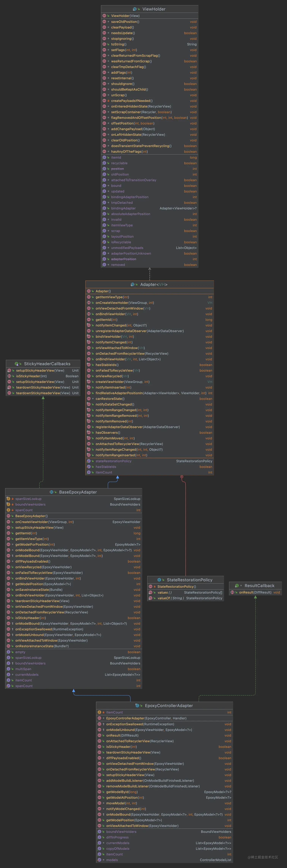The width and height of the screenshot is (287, 868).
Task: Select the ViewHolder(View) constructor row
Action: coord(150,16)
